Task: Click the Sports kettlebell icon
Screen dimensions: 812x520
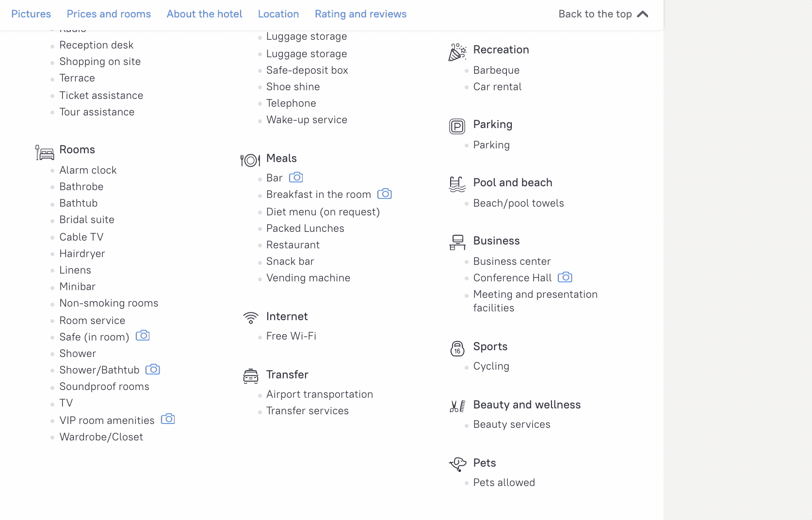Action: (x=457, y=349)
